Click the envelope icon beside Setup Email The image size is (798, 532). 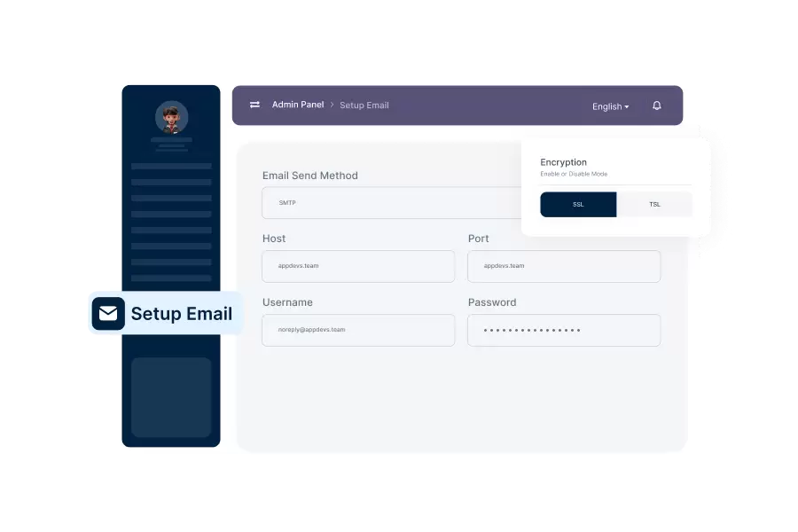(x=108, y=314)
